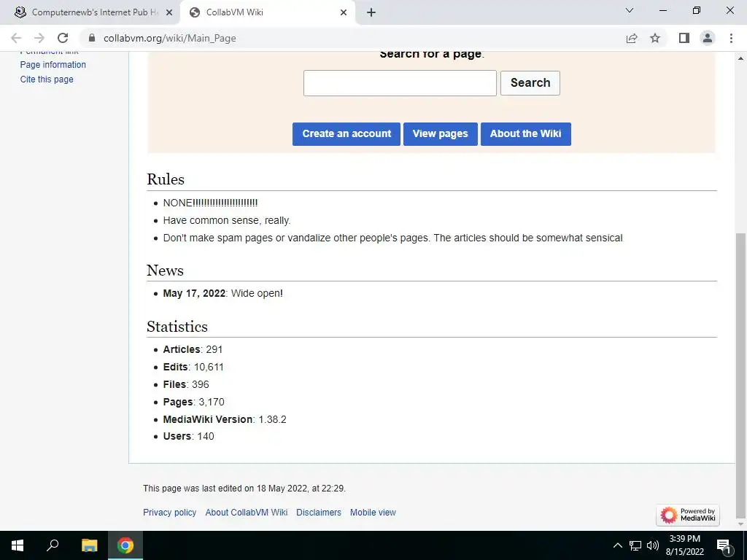Screen dimensions: 747x560
Task: Click the address bar URL
Action: click(169, 38)
